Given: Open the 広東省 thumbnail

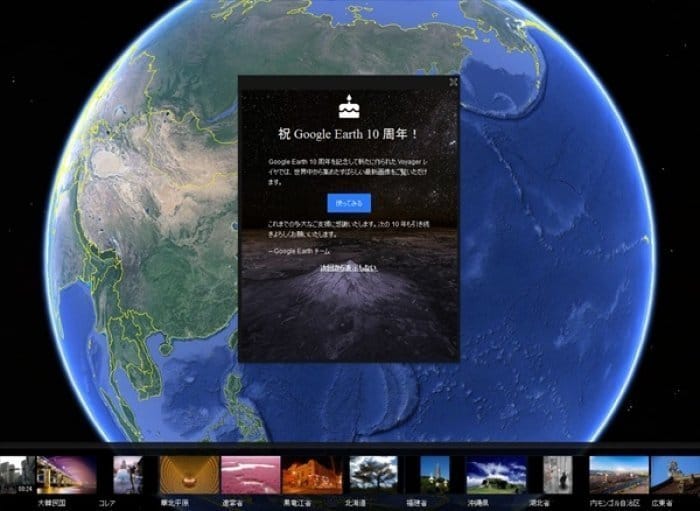Looking at the screenshot, I should click(675, 475).
